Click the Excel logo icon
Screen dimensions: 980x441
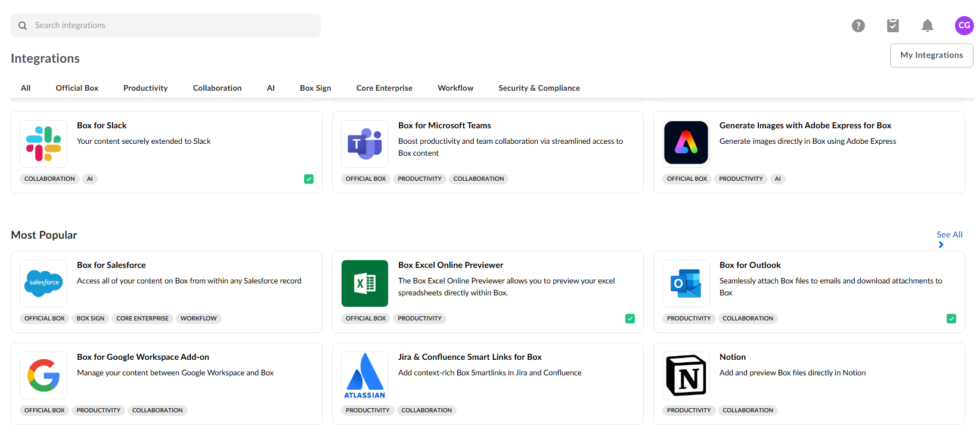(365, 283)
